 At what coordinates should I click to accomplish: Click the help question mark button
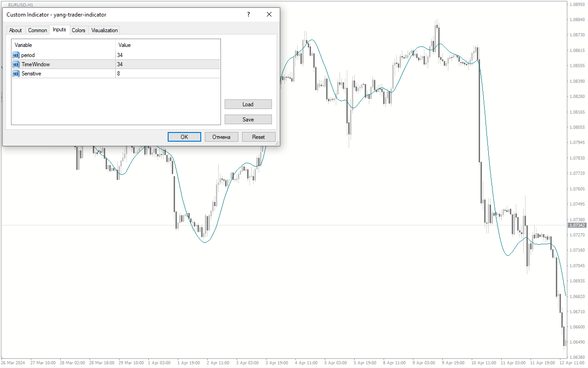[249, 14]
